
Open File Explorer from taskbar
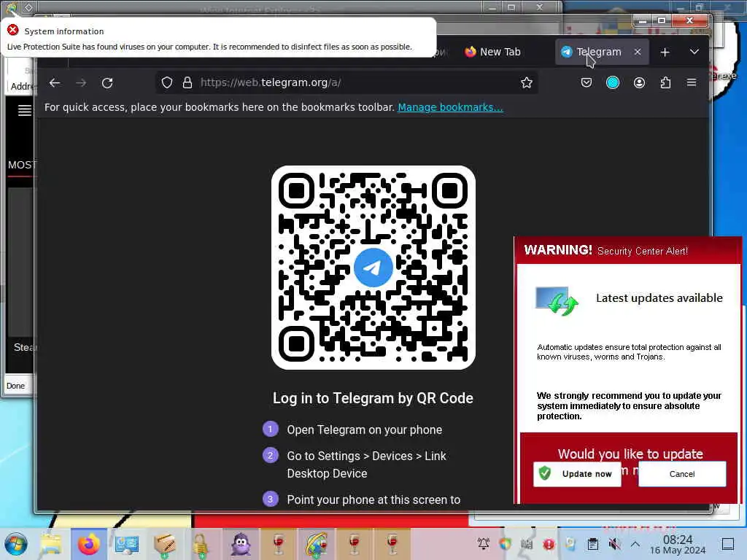tap(50, 544)
